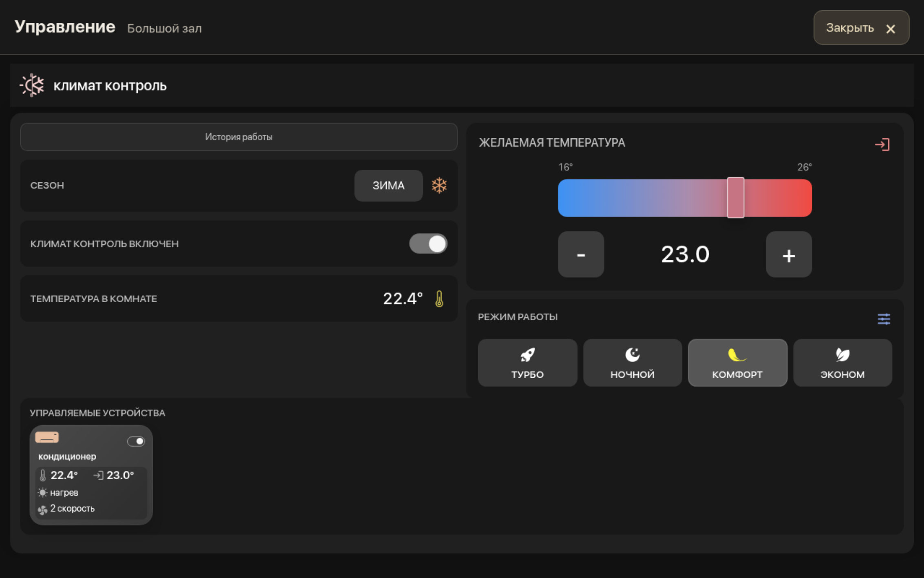This screenshot has width=924, height=578.
Task: Click the thermometer icon in device card
Action: (43, 475)
